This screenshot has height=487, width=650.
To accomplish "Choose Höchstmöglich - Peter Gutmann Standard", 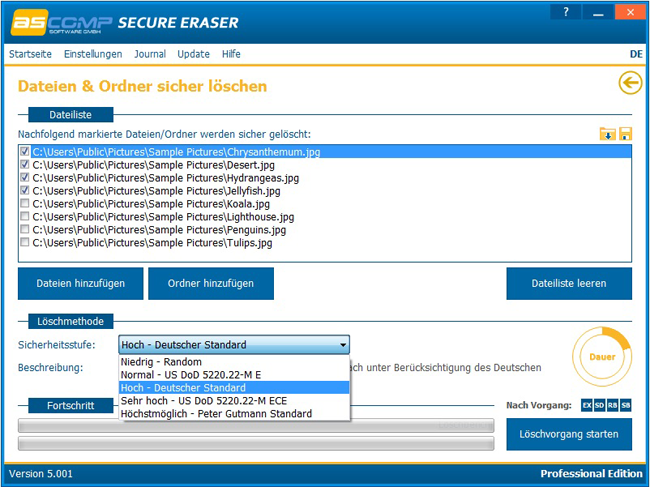I will [234, 414].
